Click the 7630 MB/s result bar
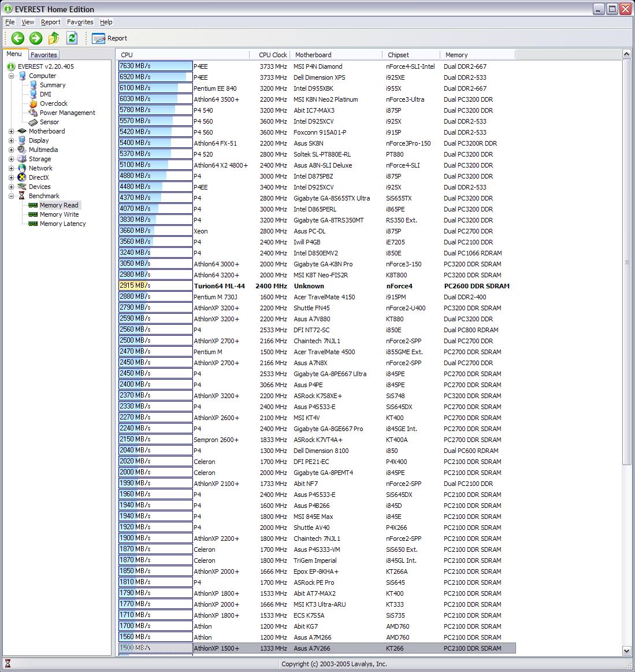This screenshot has height=672, width=635. pyautogui.click(x=155, y=66)
